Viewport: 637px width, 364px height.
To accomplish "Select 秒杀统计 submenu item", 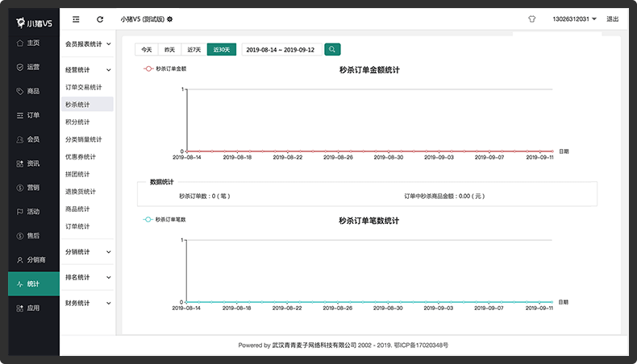I will [87, 105].
